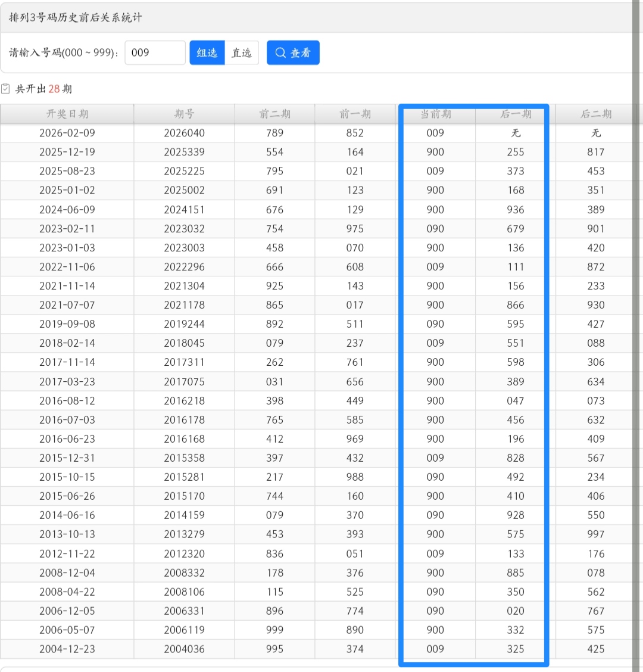The height and width of the screenshot is (672, 643).
Task: Click the 后一期 column header
Action: (516, 114)
